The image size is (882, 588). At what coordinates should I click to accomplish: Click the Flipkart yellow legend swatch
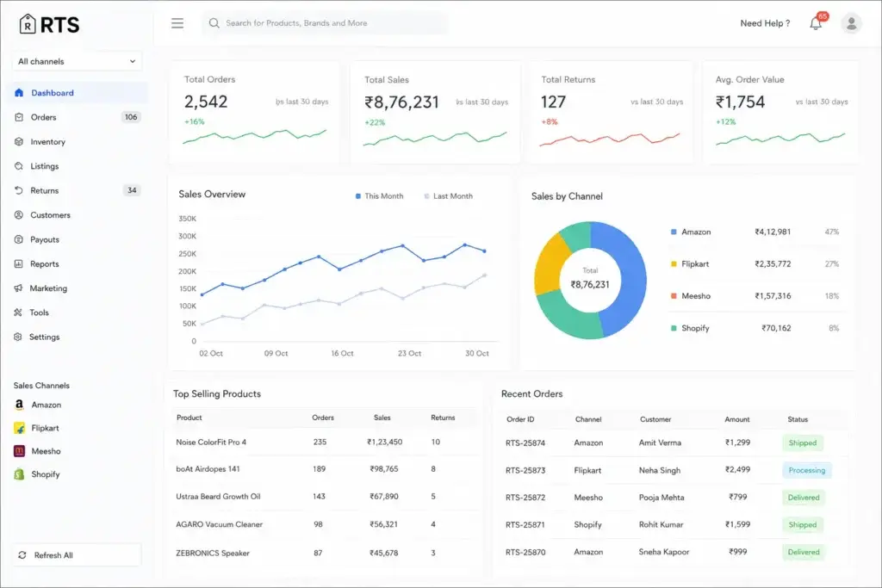(x=674, y=263)
